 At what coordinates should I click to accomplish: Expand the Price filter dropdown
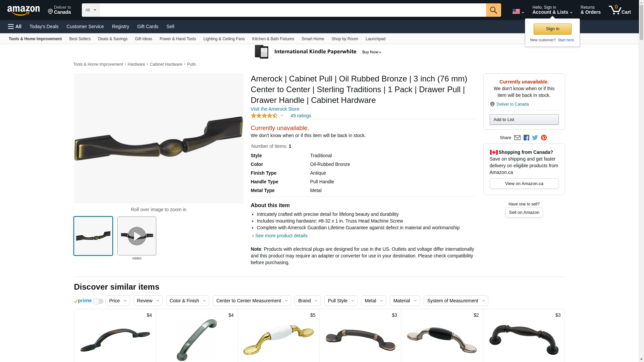pyautogui.click(x=118, y=301)
